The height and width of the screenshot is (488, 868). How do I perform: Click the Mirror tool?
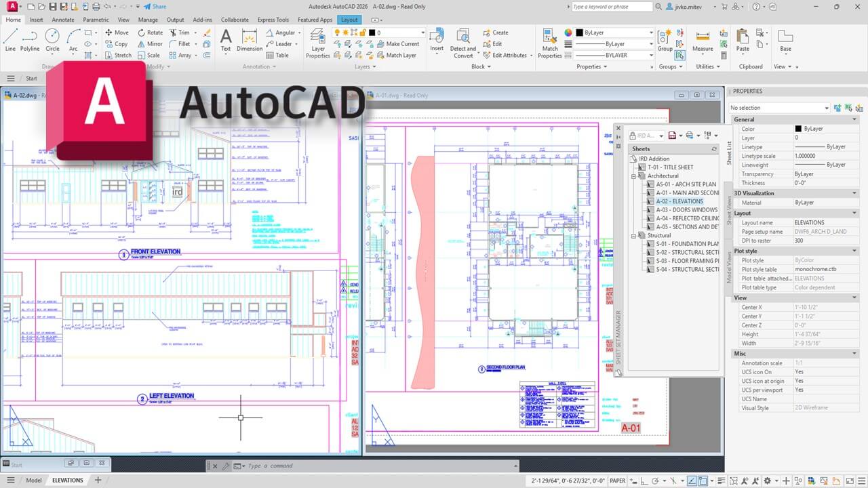click(149, 44)
